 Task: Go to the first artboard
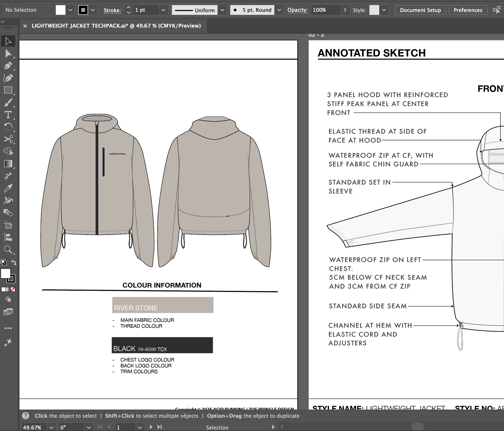coord(100,427)
